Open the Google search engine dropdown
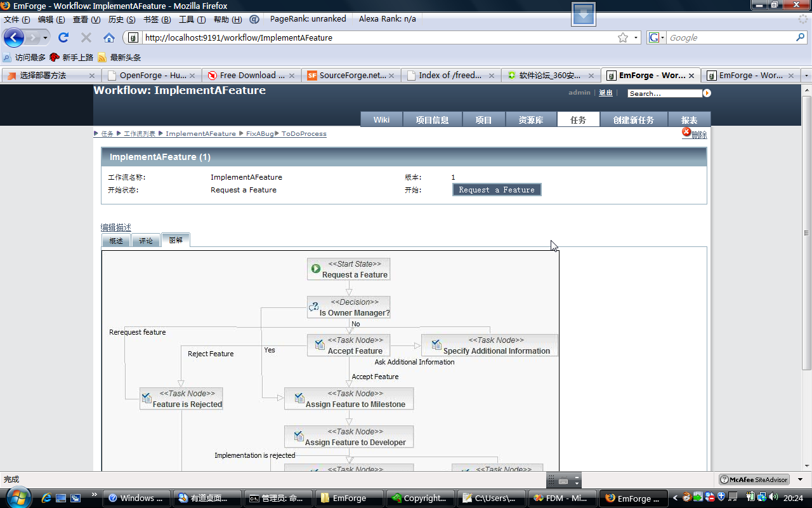812x508 pixels. click(x=657, y=37)
